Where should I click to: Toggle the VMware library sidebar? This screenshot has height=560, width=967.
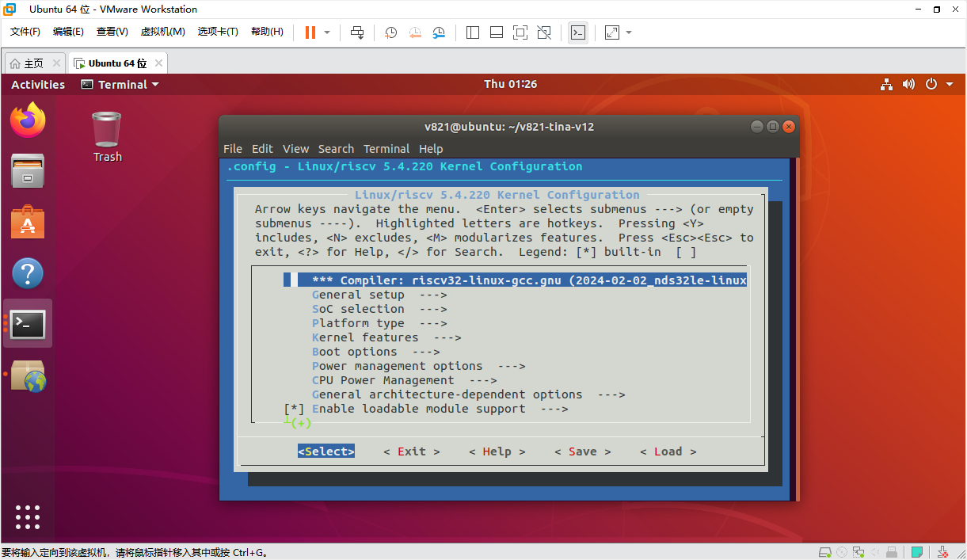click(x=473, y=32)
